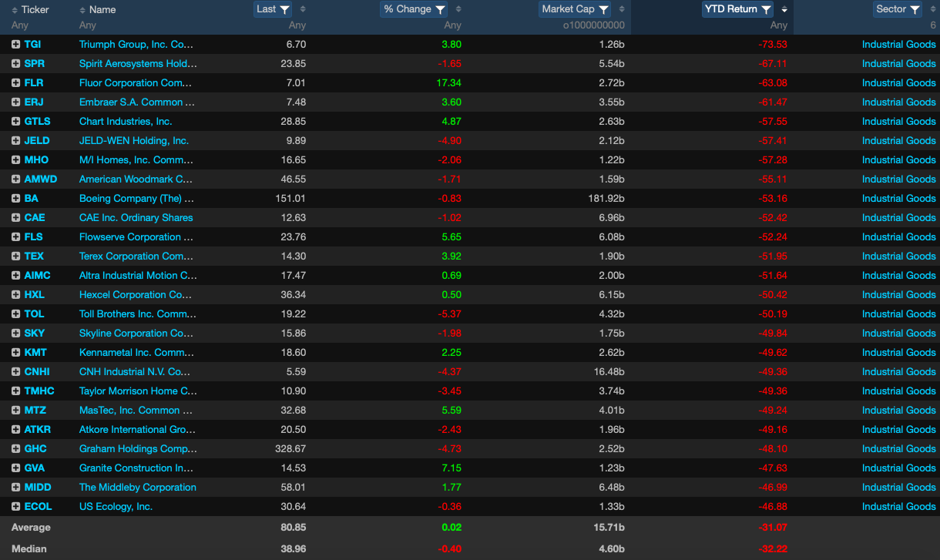Expand the FLR row plus icon
This screenshot has width=940, height=560.
[x=15, y=83]
